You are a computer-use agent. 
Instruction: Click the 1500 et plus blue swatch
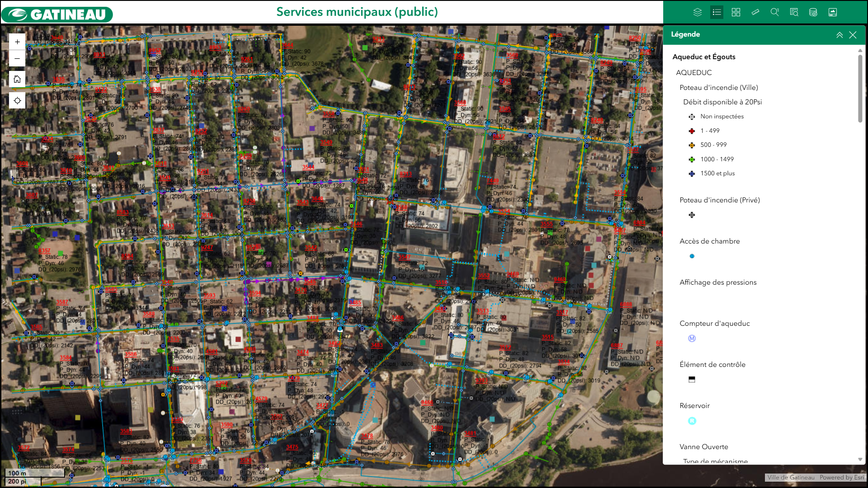(x=692, y=174)
